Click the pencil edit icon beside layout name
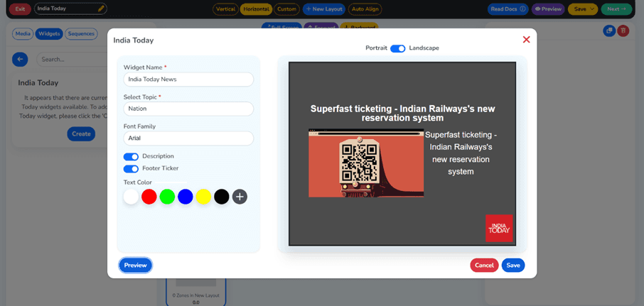 [101, 9]
